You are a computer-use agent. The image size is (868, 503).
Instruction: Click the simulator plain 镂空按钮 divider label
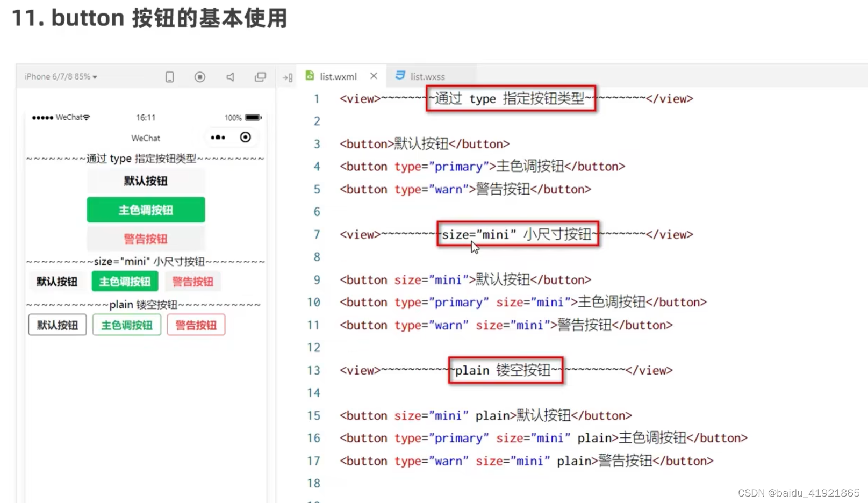coord(144,305)
